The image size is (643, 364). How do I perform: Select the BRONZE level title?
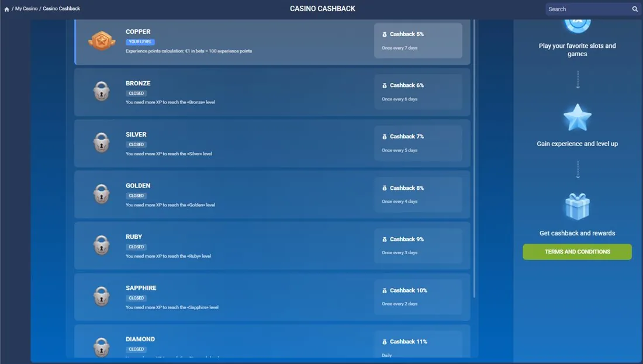click(x=138, y=83)
